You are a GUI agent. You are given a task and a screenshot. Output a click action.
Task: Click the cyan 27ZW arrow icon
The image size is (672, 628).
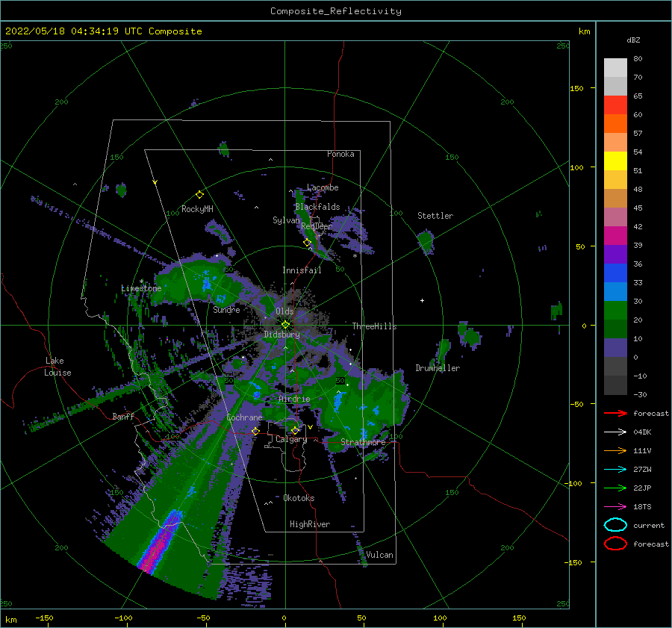point(615,470)
